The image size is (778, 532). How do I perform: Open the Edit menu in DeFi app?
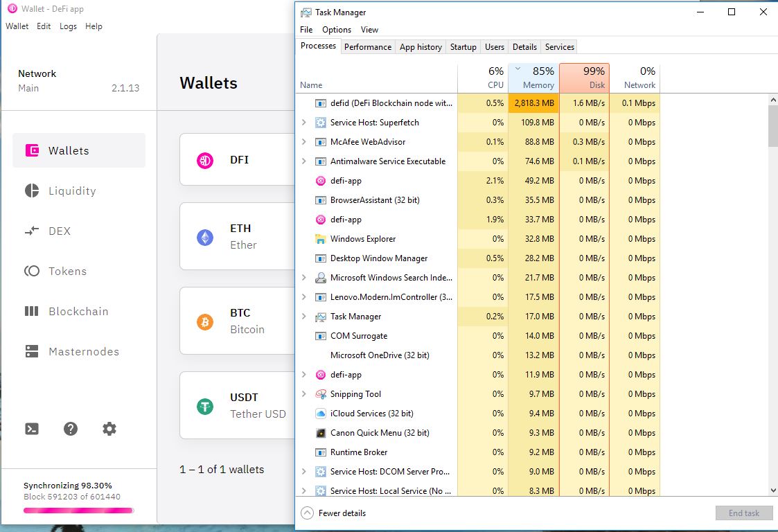coord(44,26)
